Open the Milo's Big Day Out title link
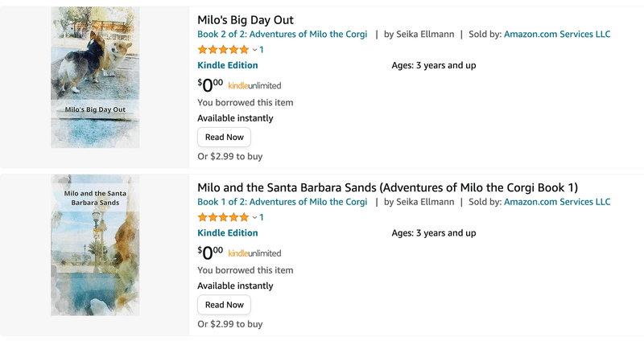The image size is (644, 341). click(246, 19)
